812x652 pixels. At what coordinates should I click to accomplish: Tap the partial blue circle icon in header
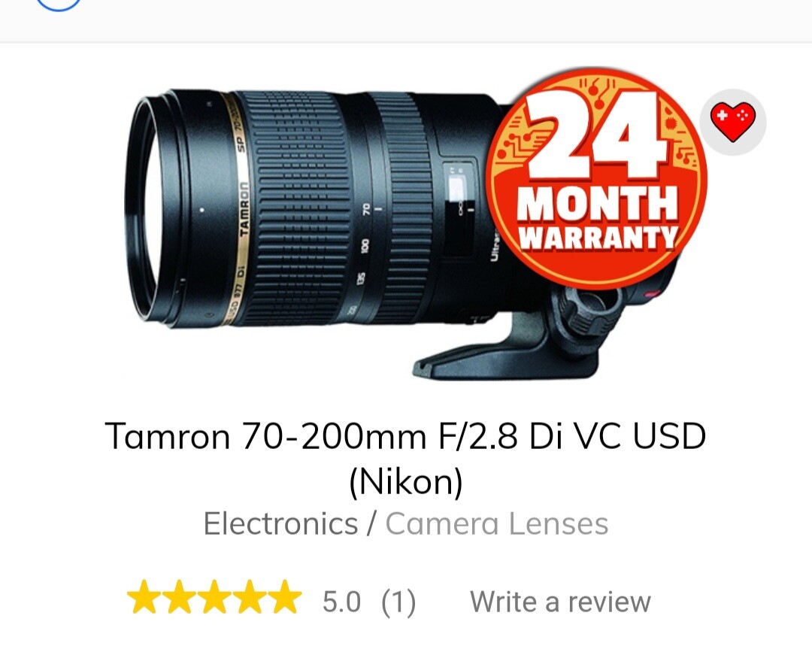pos(59,5)
